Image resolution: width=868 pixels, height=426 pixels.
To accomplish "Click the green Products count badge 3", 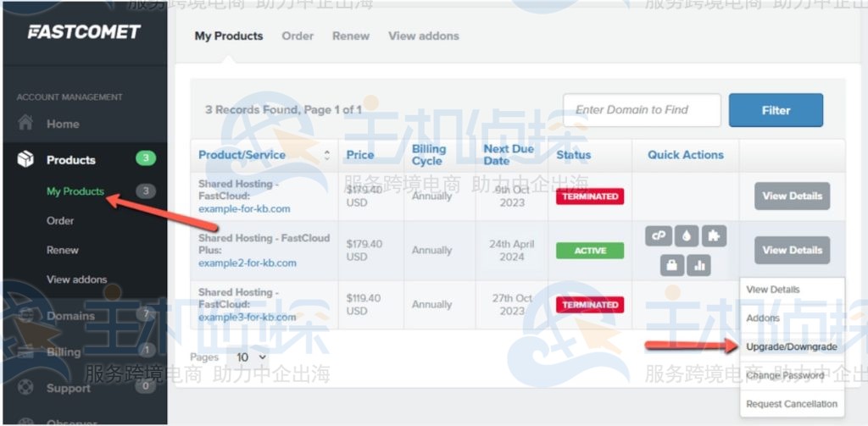I will point(146,158).
